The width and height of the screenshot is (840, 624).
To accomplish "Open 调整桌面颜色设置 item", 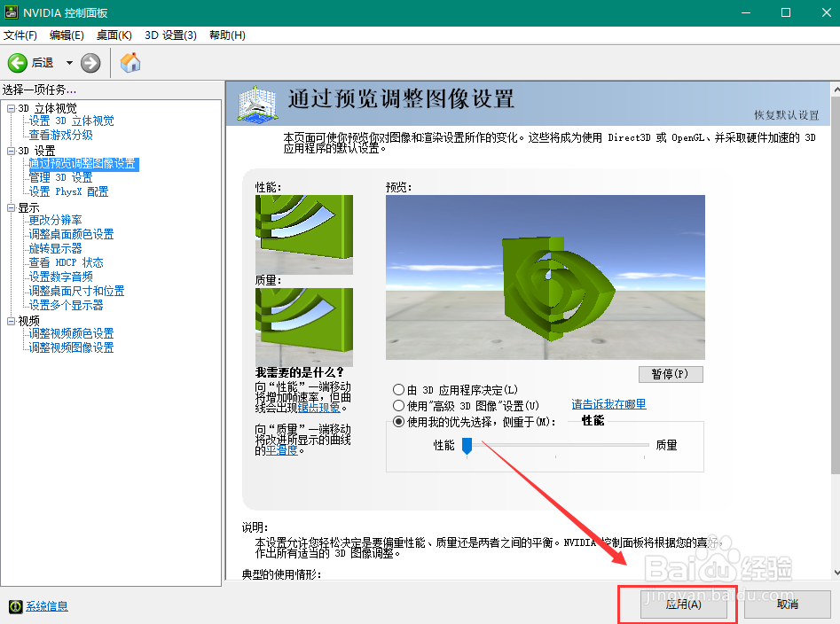I will [71, 234].
